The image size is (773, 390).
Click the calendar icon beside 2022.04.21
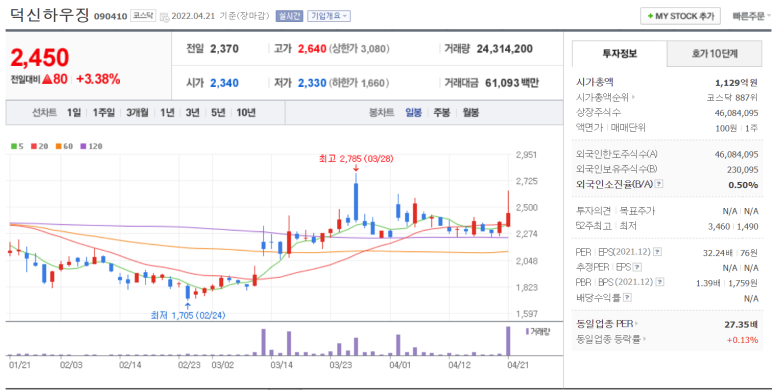pos(164,16)
